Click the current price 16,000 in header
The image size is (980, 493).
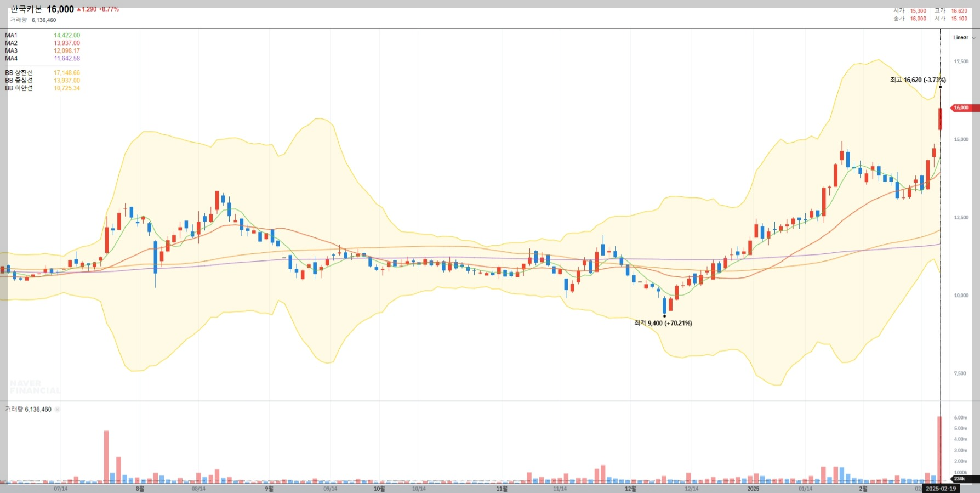[x=60, y=9]
